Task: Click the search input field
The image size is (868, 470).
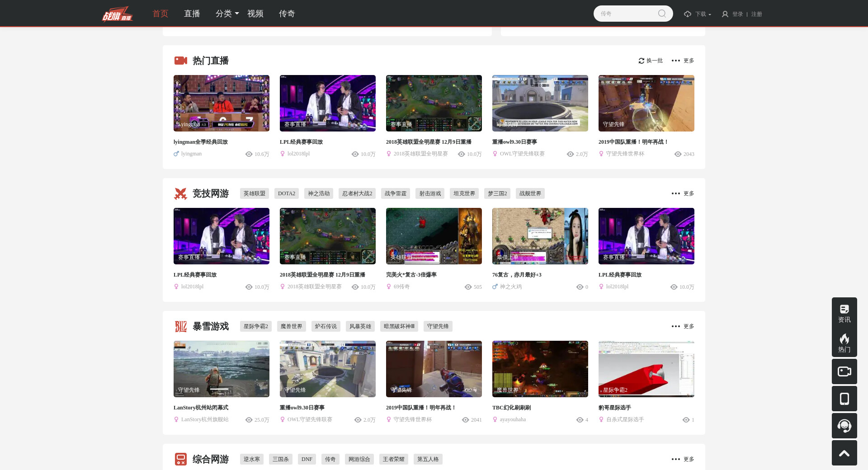Action: pyautogui.click(x=626, y=14)
